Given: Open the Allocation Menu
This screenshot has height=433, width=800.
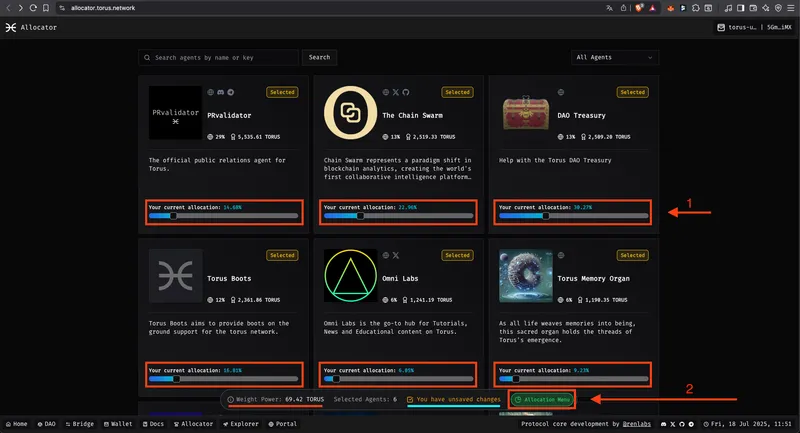Looking at the screenshot, I should pyautogui.click(x=543, y=399).
